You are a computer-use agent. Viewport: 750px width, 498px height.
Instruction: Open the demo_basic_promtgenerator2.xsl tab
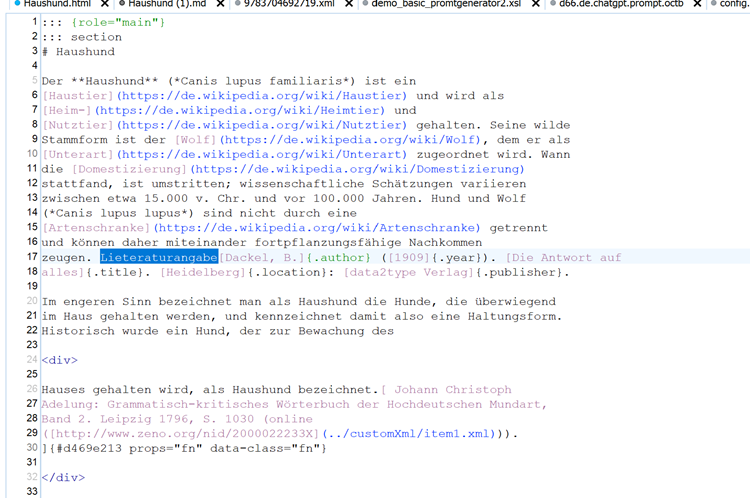point(446,4)
